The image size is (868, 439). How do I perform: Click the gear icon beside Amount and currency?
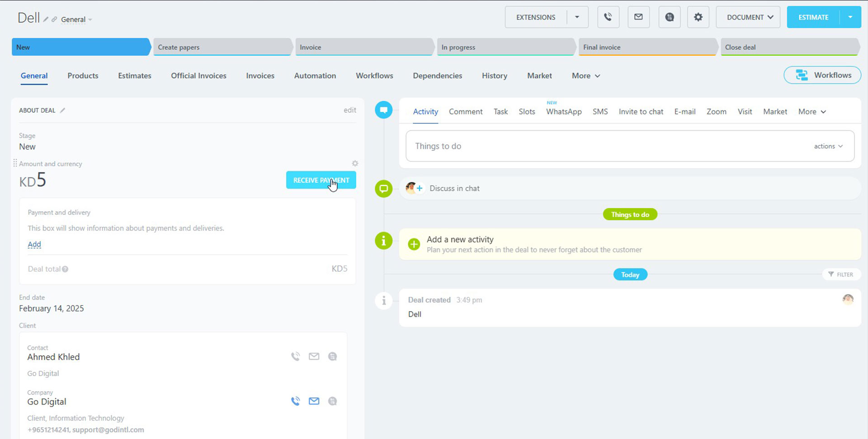pyautogui.click(x=355, y=163)
